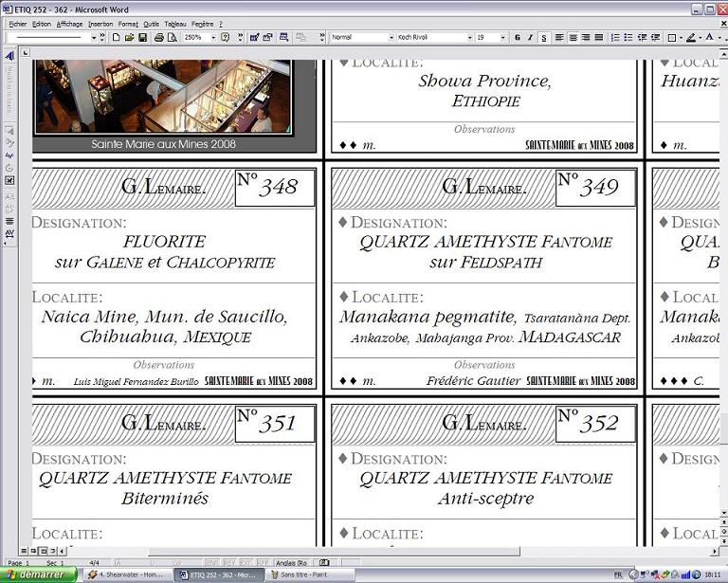728x583 pixels.
Task: Open the zoom percentage dropdown showing 250%
Action: [x=211, y=38]
